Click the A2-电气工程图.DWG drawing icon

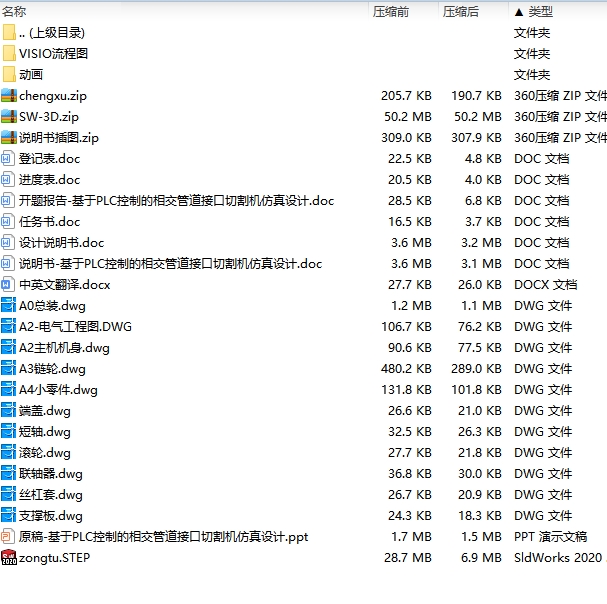point(9,326)
